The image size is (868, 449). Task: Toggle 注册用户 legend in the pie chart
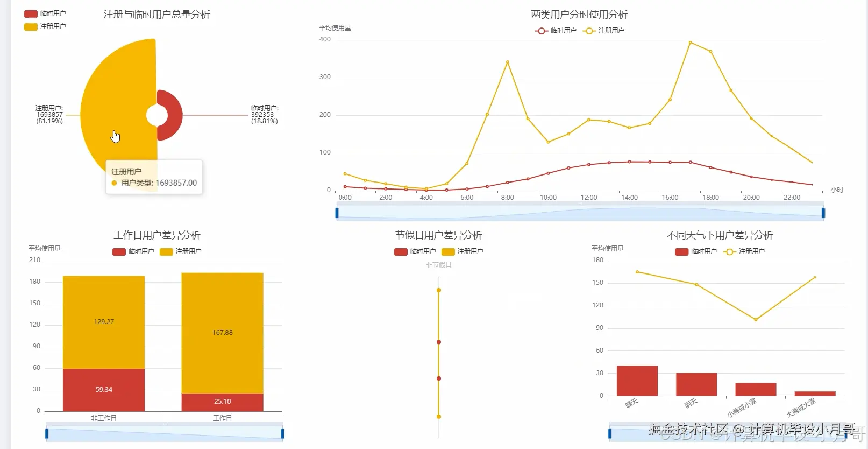point(45,26)
